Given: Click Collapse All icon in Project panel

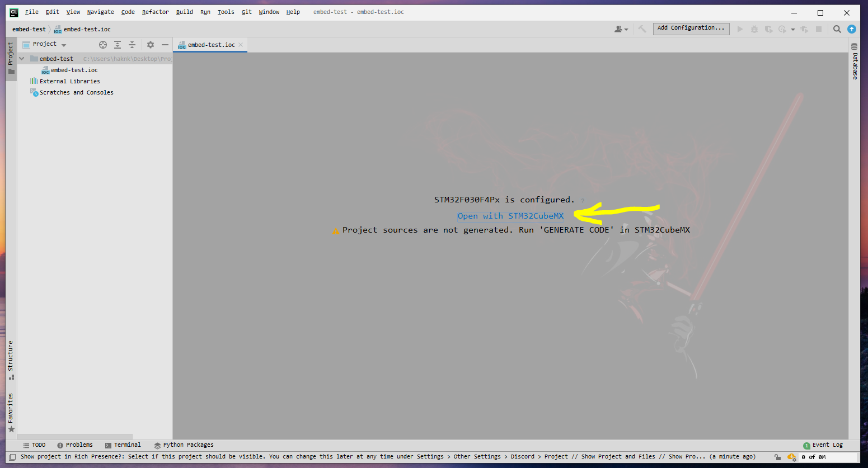Looking at the screenshot, I should click(132, 45).
